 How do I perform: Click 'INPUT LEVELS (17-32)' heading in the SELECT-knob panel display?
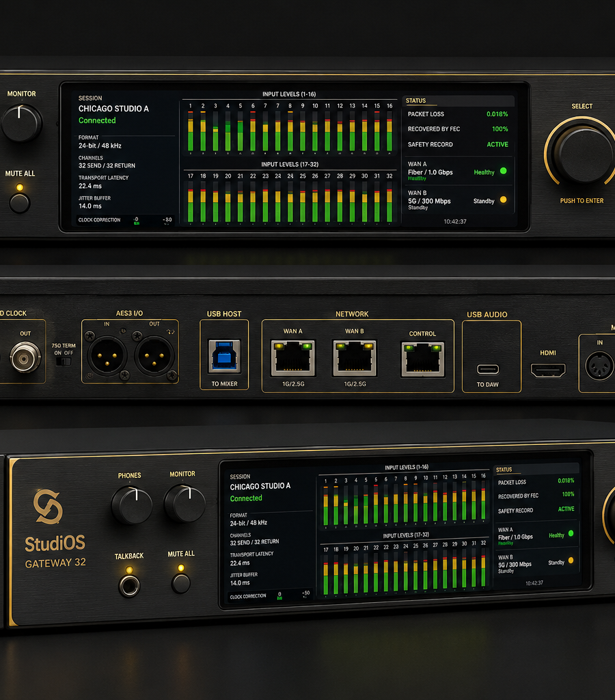pos(290,164)
